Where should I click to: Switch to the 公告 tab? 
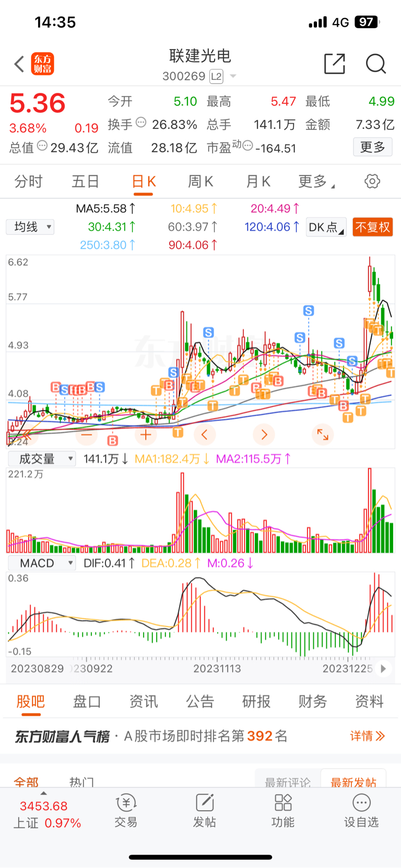pyautogui.click(x=200, y=701)
